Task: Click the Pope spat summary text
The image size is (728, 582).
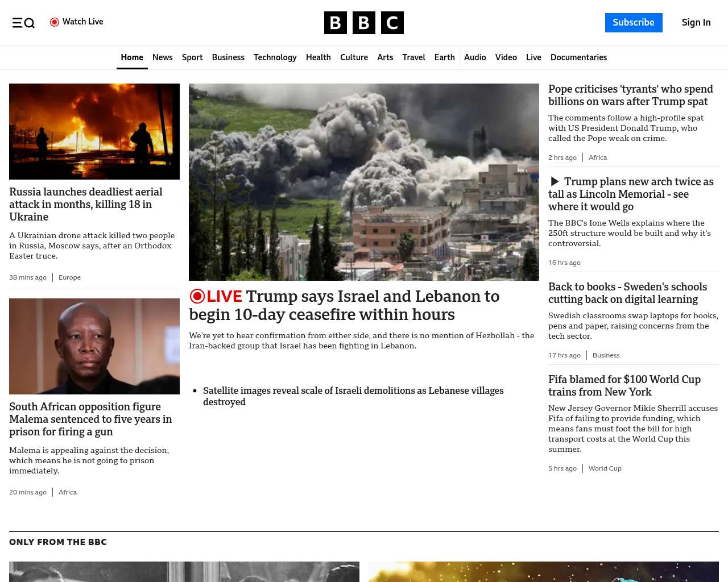Action: pyautogui.click(x=626, y=128)
